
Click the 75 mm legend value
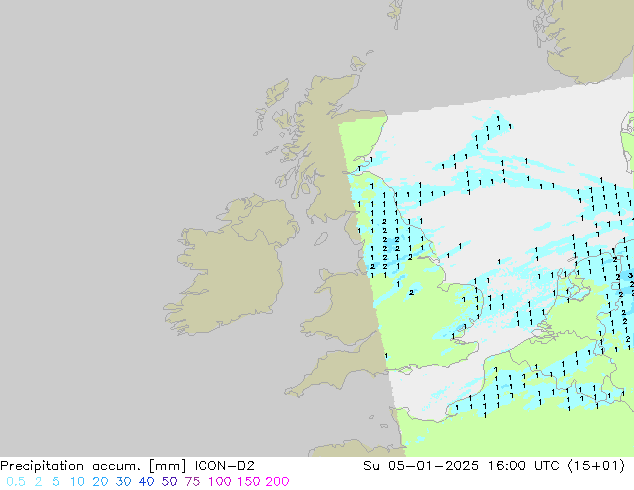(x=192, y=482)
